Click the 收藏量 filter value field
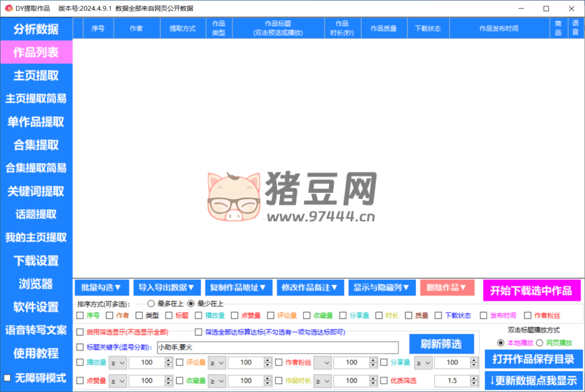 (x=246, y=381)
